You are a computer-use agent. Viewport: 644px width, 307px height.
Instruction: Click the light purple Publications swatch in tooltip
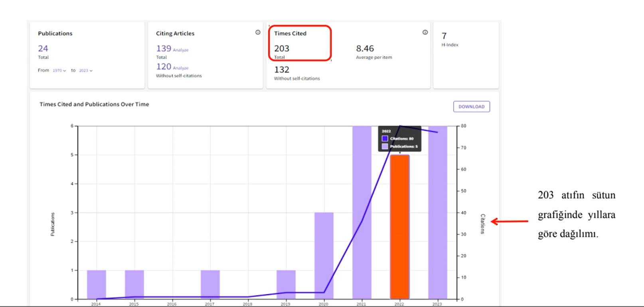coord(385,146)
